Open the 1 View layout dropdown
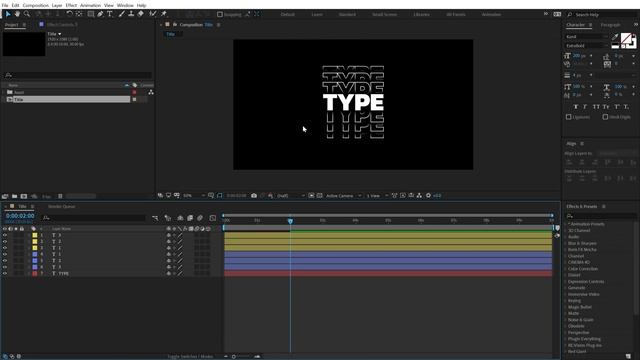The image size is (640, 360). (x=377, y=196)
